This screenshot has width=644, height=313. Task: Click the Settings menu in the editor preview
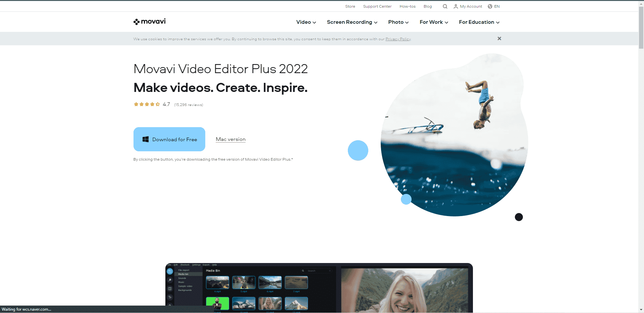196,265
